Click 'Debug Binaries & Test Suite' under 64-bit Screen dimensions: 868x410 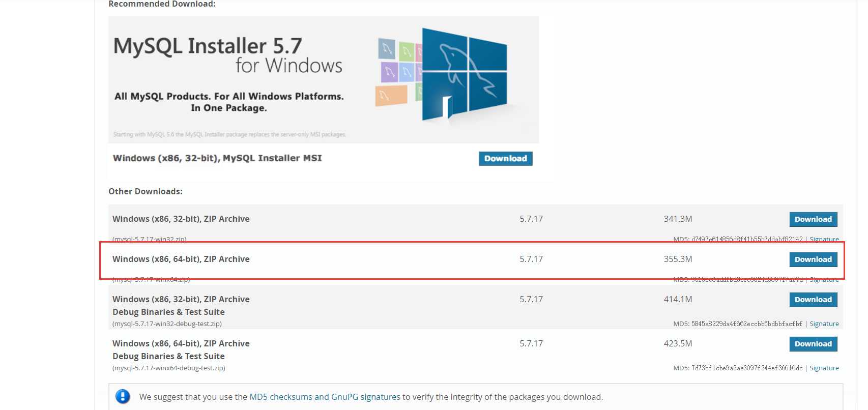click(x=168, y=356)
